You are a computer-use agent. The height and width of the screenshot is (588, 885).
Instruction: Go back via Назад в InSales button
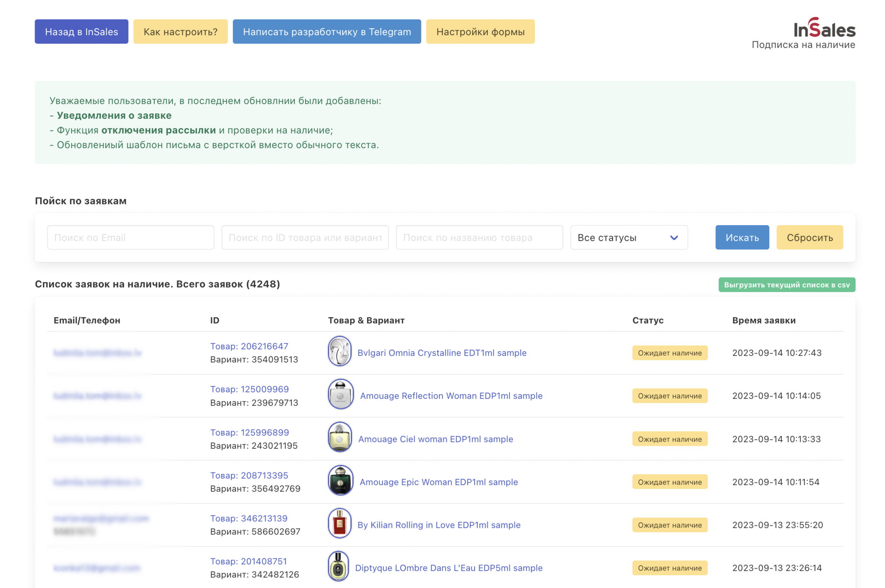[82, 32]
